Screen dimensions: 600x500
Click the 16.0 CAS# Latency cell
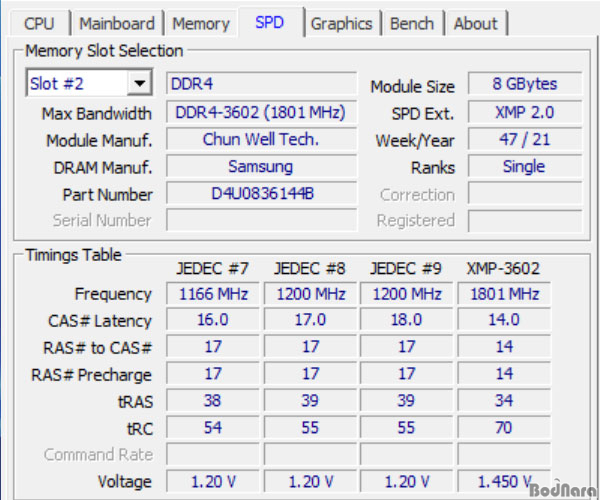point(213,320)
